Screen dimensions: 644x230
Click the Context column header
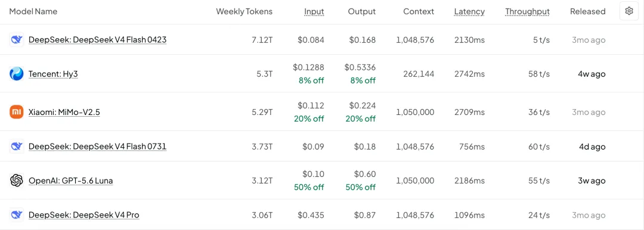(419, 11)
